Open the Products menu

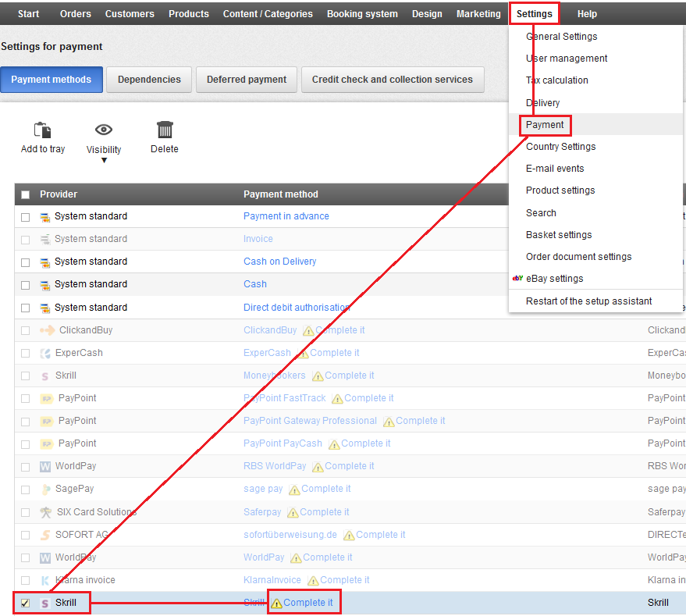click(x=189, y=13)
